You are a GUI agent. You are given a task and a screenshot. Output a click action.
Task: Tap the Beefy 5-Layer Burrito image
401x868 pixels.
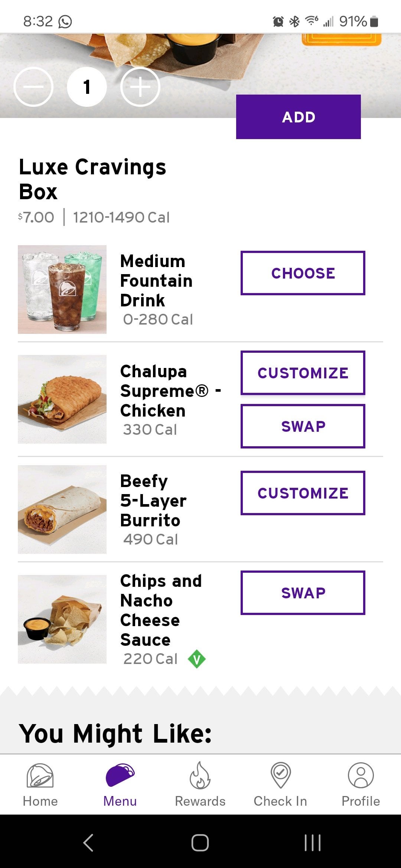(x=62, y=509)
